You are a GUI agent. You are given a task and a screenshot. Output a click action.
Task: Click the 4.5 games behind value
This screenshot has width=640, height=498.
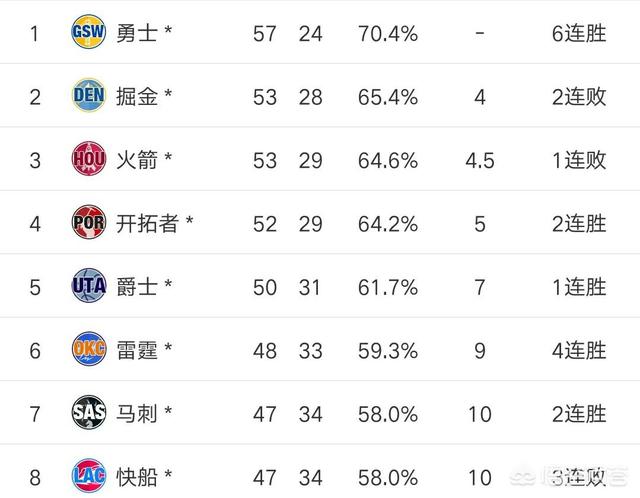tap(480, 160)
